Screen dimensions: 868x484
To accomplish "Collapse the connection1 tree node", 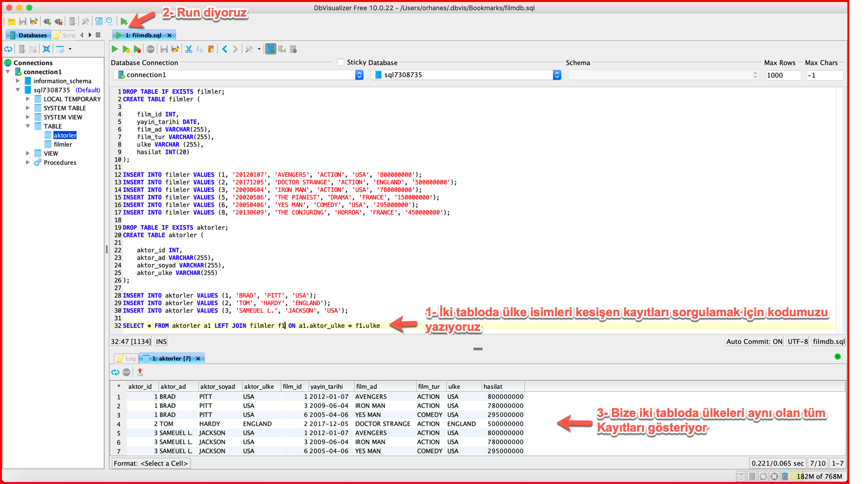I will pos(8,72).
